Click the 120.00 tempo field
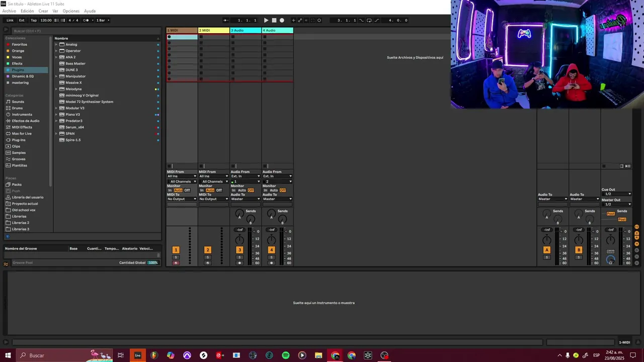The image size is (644, 362). [x=46, y=20]
